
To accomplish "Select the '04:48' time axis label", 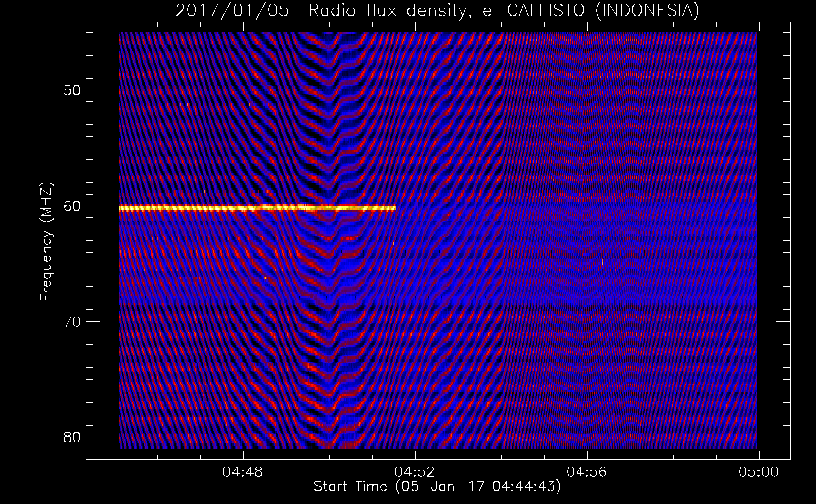I will click(243, 472).
